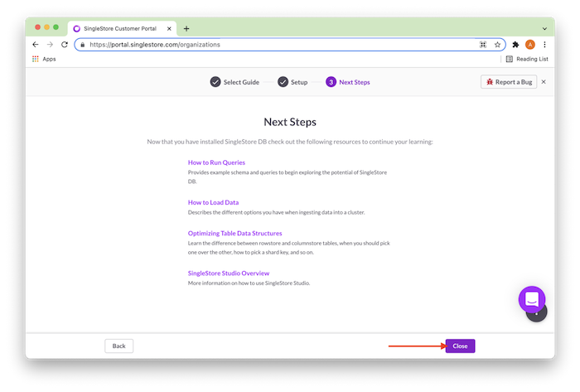The height and width of the screenshot is (392, 580).
Task: Open SingleStore Studio Overview link
Action: tap(229, 273)
